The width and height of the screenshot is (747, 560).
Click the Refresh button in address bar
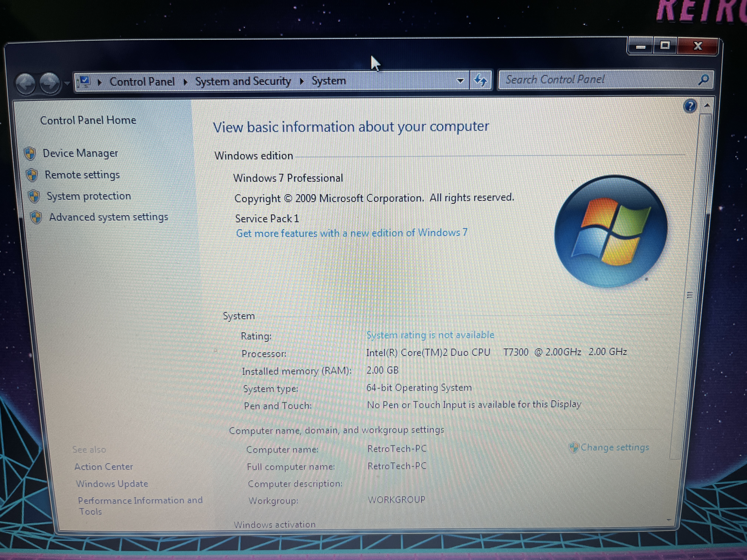coord(481,80)
